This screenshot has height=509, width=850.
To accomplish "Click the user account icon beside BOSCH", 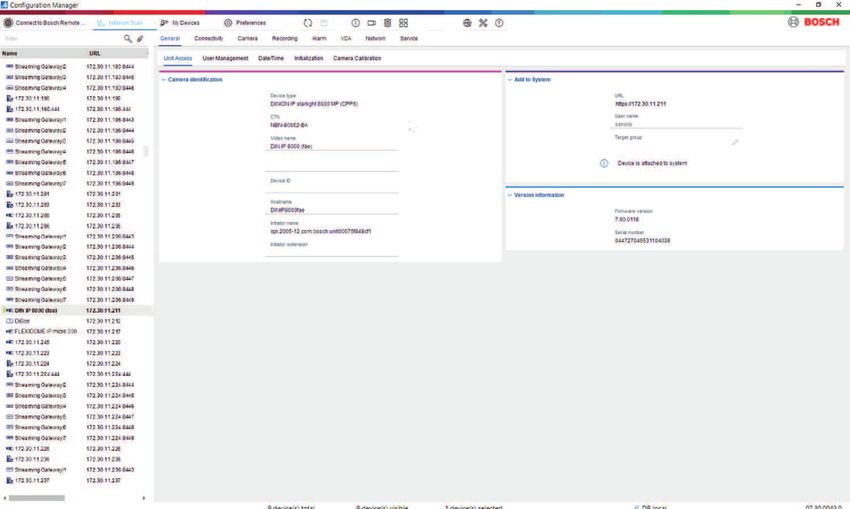I will pos(793,22).
